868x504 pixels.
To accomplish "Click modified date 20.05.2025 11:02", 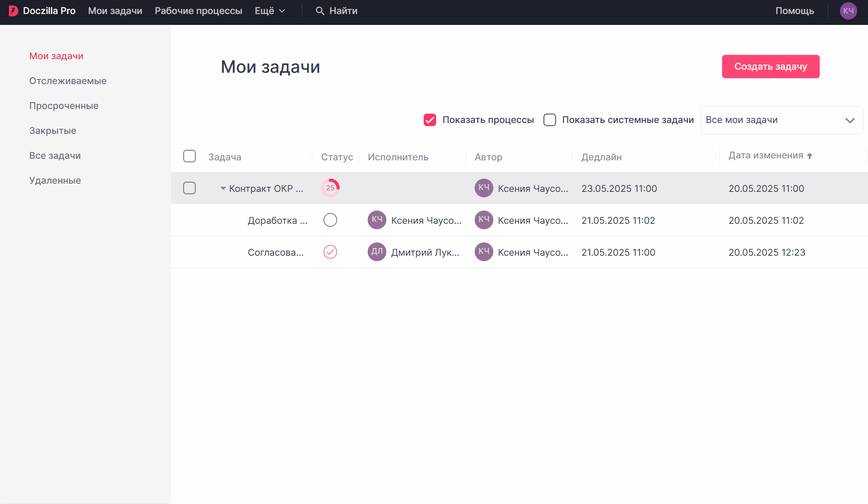I will pos(766,220).
